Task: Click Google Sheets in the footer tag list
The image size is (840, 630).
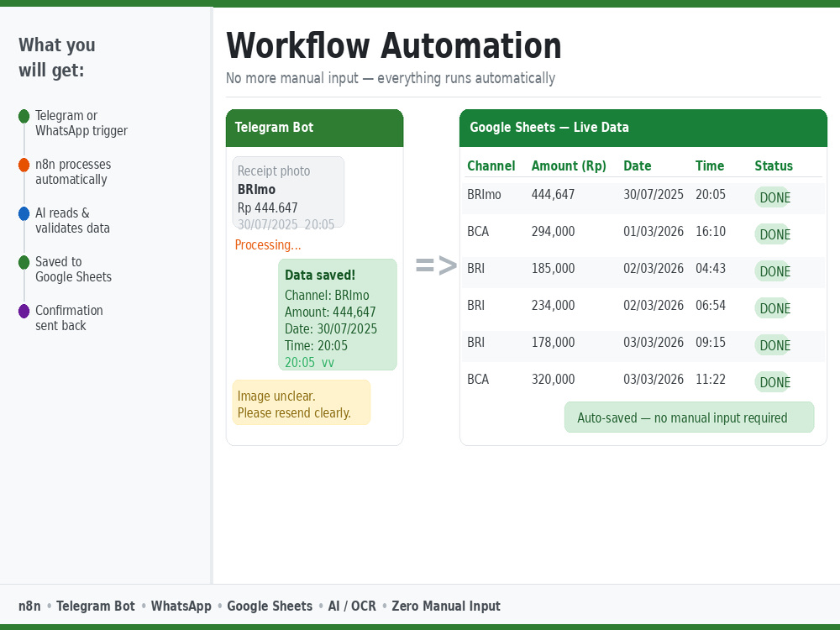Action: click(x=270, y=606)
